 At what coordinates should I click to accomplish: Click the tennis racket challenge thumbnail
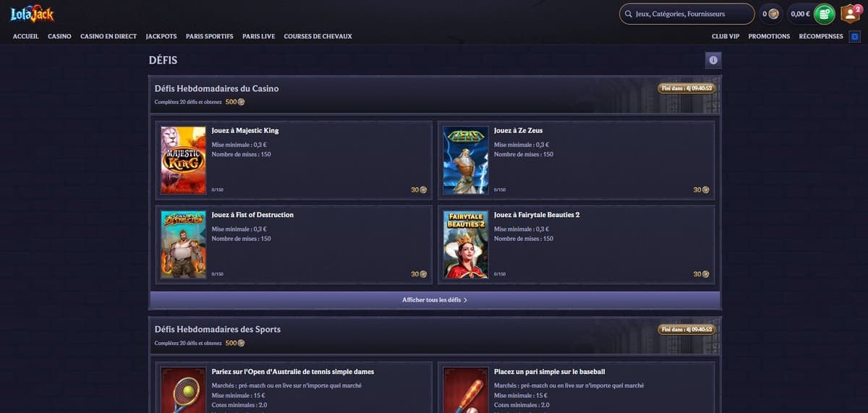pyautogui.click(x=183, y=390)
